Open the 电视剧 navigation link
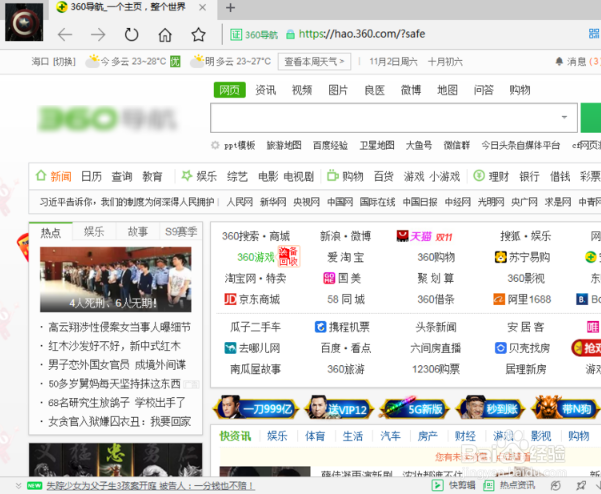This screenshot has width=601, height=494. [299, 176]
